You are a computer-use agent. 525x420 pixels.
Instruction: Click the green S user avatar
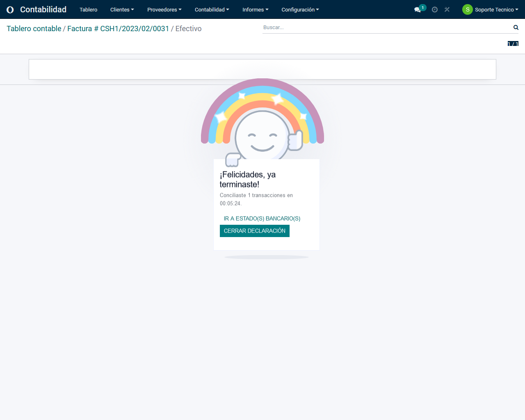467,9
